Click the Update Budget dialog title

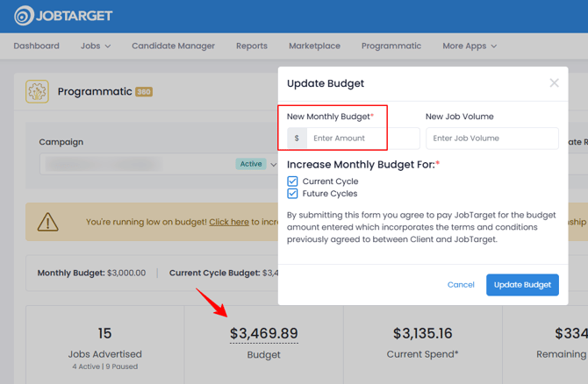(326, 83)
